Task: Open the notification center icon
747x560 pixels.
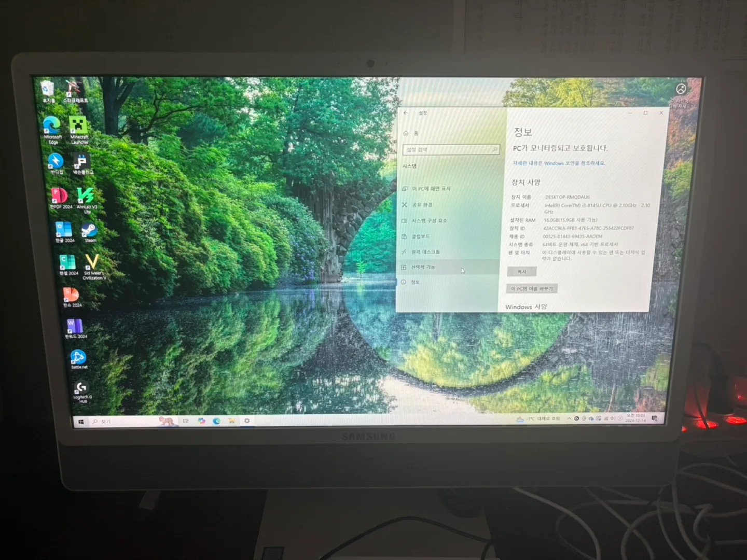Action: tap(655, 418)
